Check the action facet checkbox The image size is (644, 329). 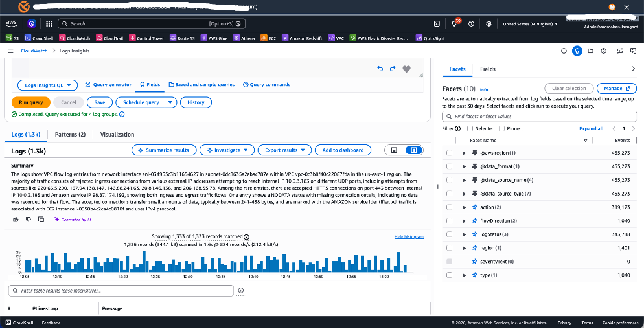pyautogui.click(x=450, y=207)
